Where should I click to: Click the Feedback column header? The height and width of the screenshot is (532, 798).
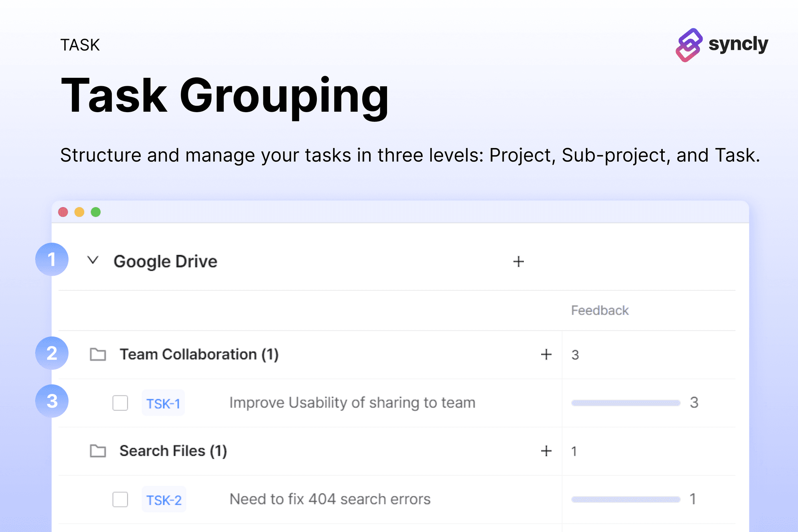coord(599,310)
